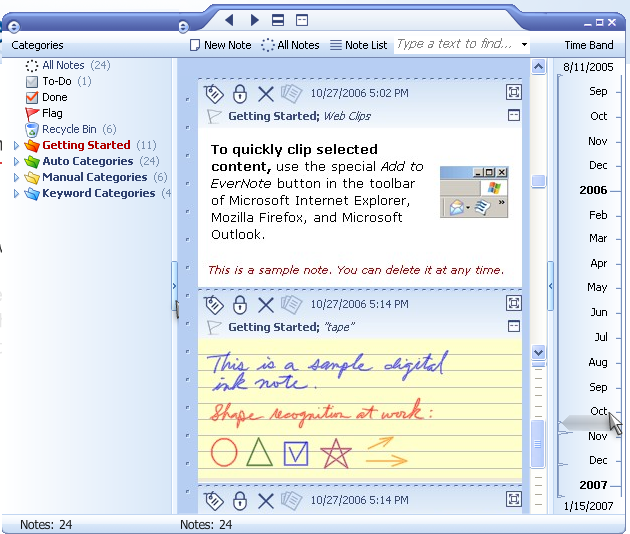Click the compact view icon in top bar
The width and height of the screenshot is (630, 534).
(302, 20)
